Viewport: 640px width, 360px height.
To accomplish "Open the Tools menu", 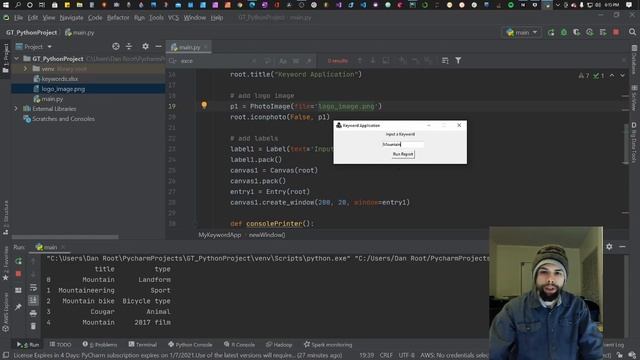I will pos(156,18).
